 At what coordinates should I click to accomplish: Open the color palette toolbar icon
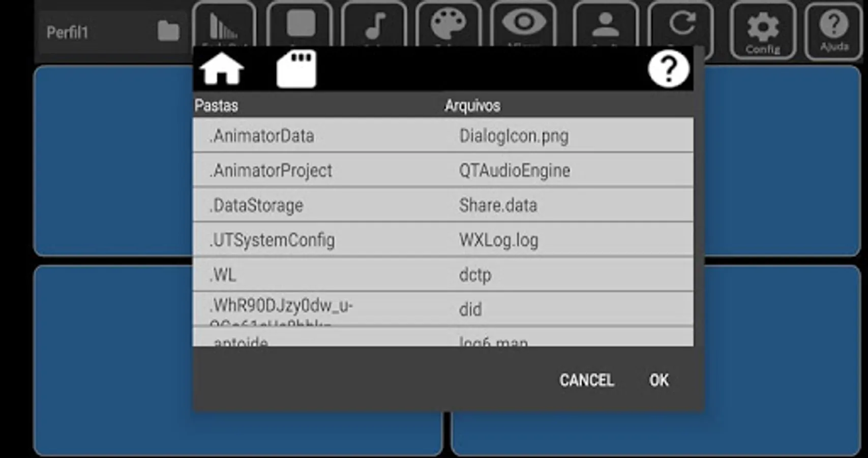[448, 24]
